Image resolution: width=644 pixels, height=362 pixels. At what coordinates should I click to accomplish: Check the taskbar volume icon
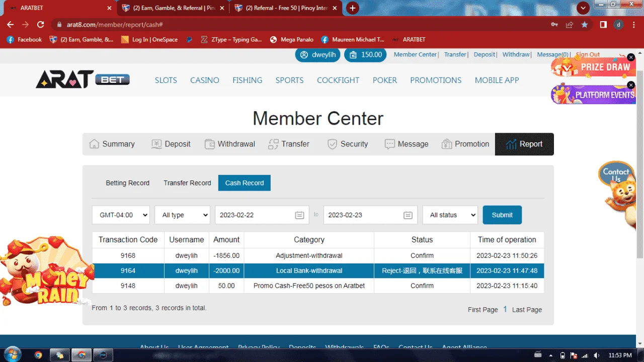[596, 355]
